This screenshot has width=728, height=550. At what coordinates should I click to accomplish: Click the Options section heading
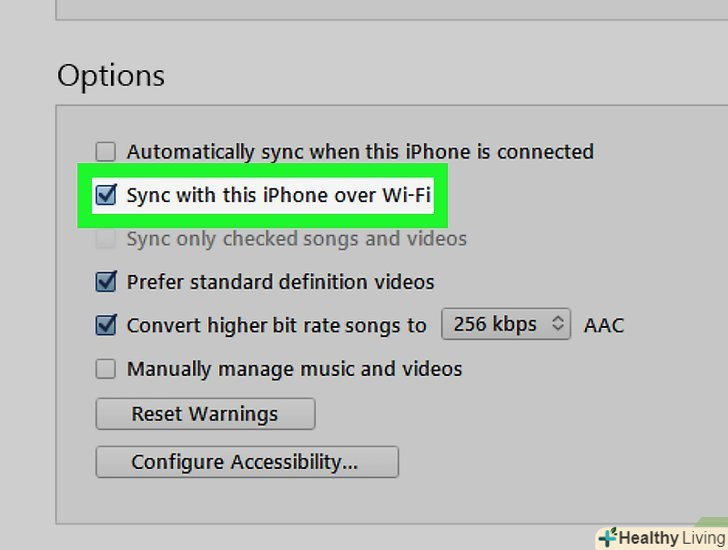pyautogui.click(x=111, y=76)
